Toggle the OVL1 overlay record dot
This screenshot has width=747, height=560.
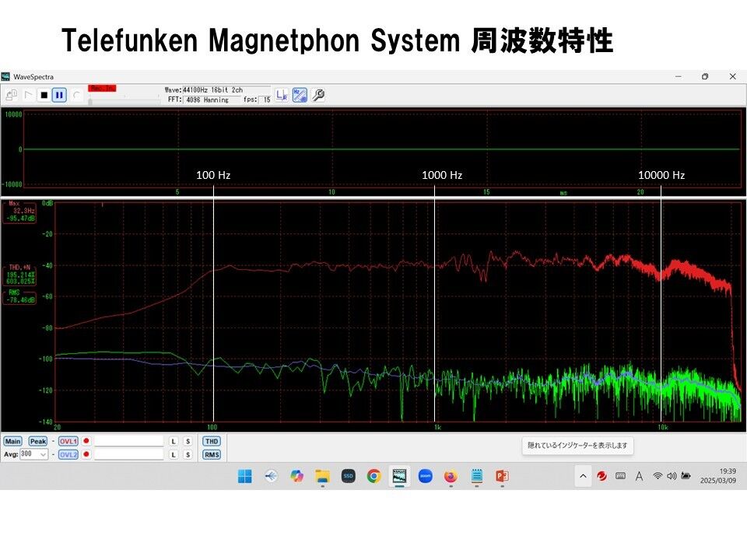pos(86,441)
